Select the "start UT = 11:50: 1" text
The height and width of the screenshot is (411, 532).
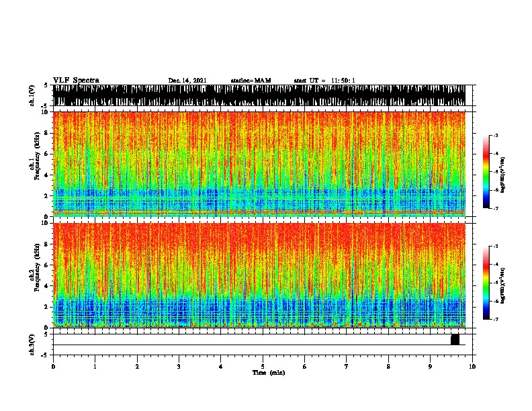(x=324, y=81)
